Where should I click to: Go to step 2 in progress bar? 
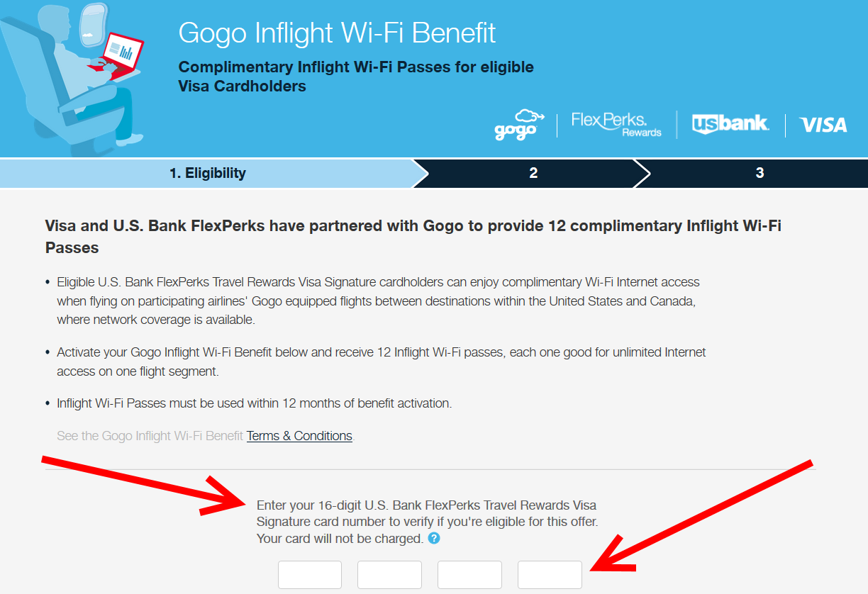click(x=533, y=173)
